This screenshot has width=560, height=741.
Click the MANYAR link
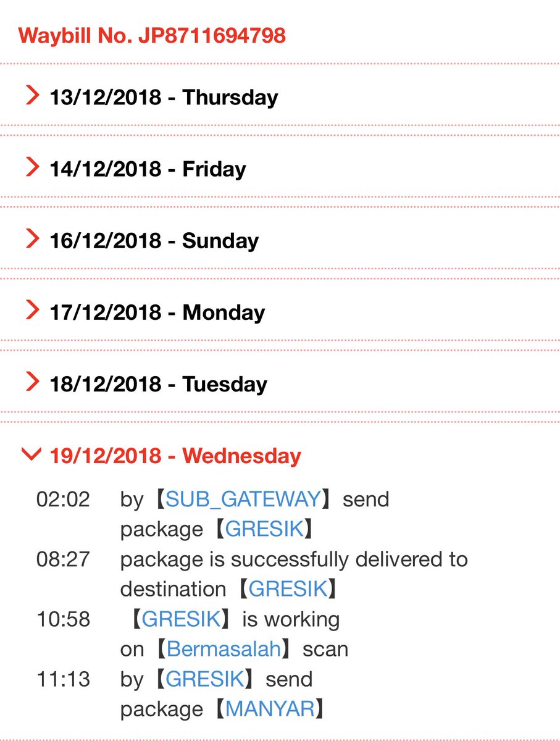tap(270, 709)
